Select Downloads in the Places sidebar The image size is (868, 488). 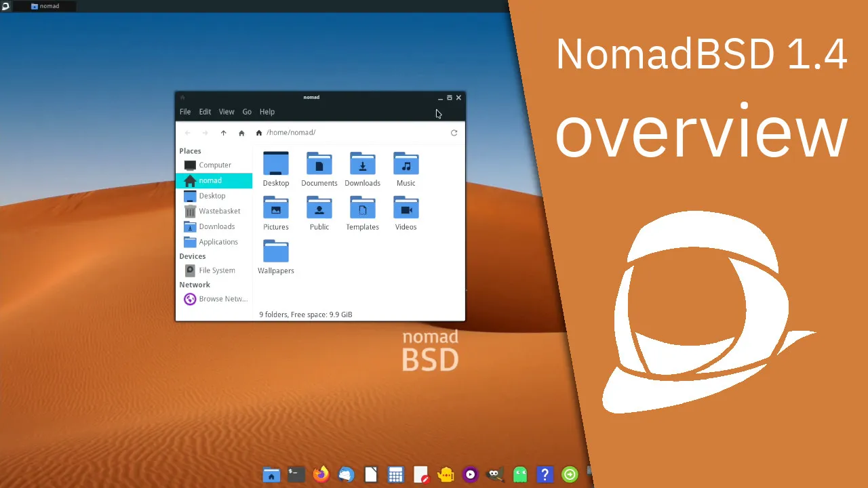[x=214, y=226]
